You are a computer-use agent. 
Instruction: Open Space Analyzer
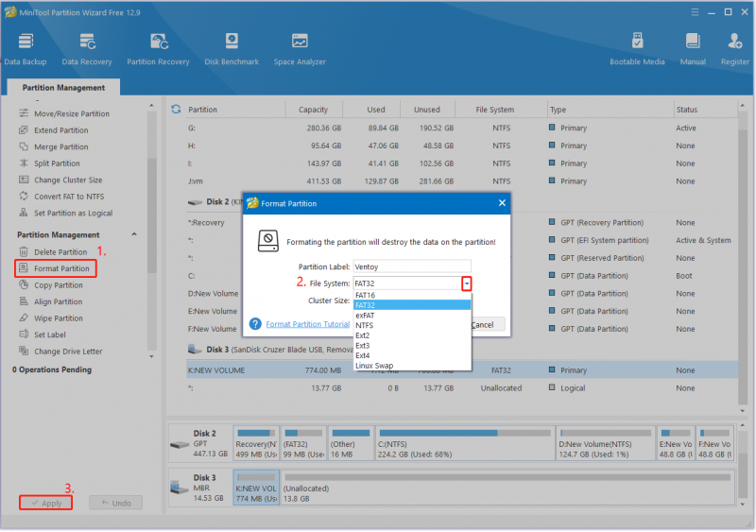coord(300,49)
